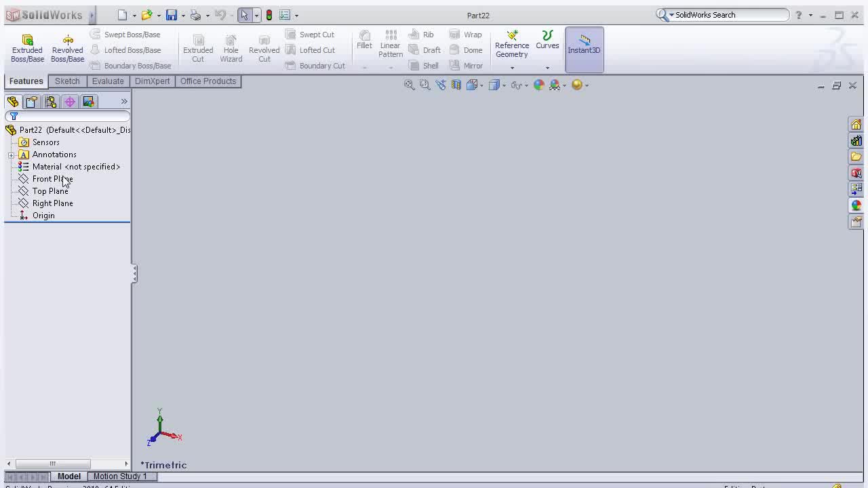Click the Section View icon
This screenshot has height=488, width=868.
click(456, 85)
